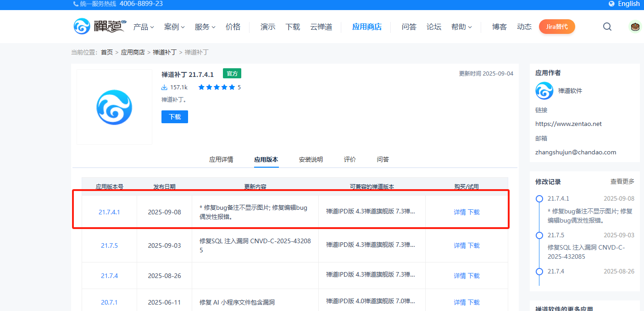Click the ZenTao patch app thumbnail

tap(114, 107)
